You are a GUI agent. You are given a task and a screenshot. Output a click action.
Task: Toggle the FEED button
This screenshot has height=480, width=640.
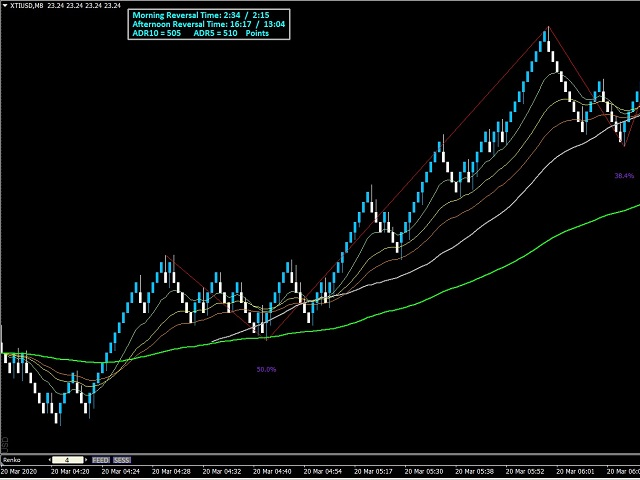click(x=101, y=460)
